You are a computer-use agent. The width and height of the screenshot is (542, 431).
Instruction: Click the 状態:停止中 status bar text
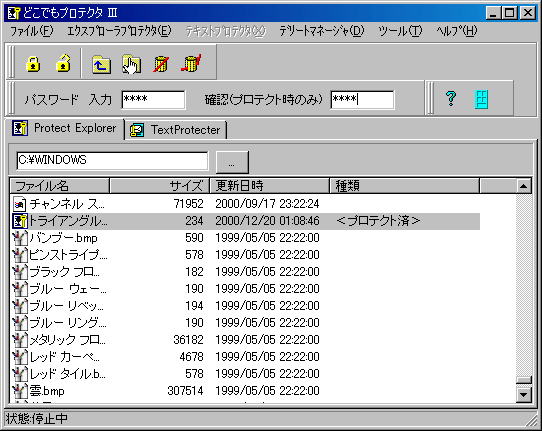[x=37, y=419]
